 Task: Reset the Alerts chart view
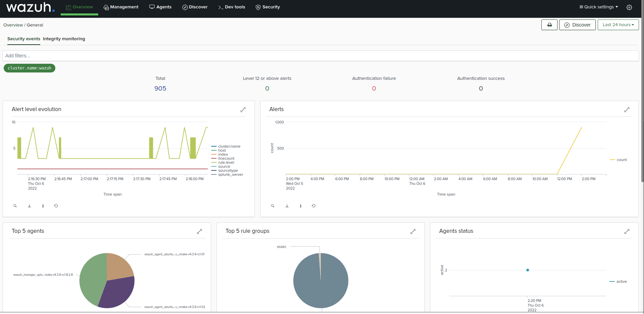[x=314, y=206]
